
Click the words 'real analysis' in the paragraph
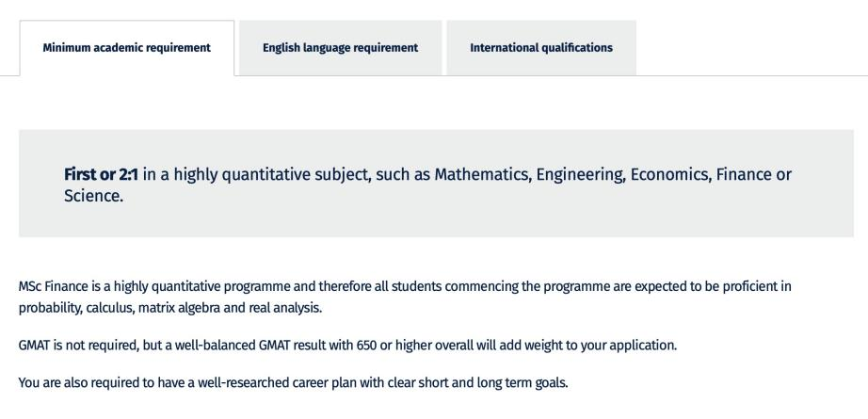(x=284, y=308)
